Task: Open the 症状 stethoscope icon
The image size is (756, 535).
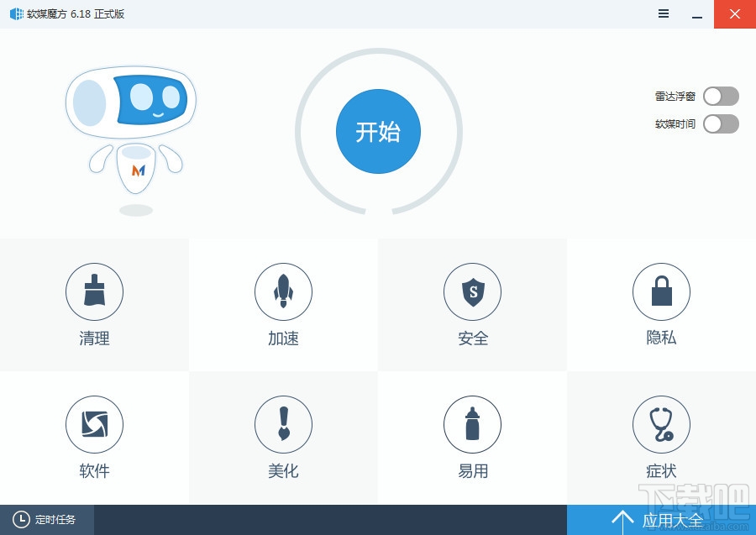Action: (662, 425)
